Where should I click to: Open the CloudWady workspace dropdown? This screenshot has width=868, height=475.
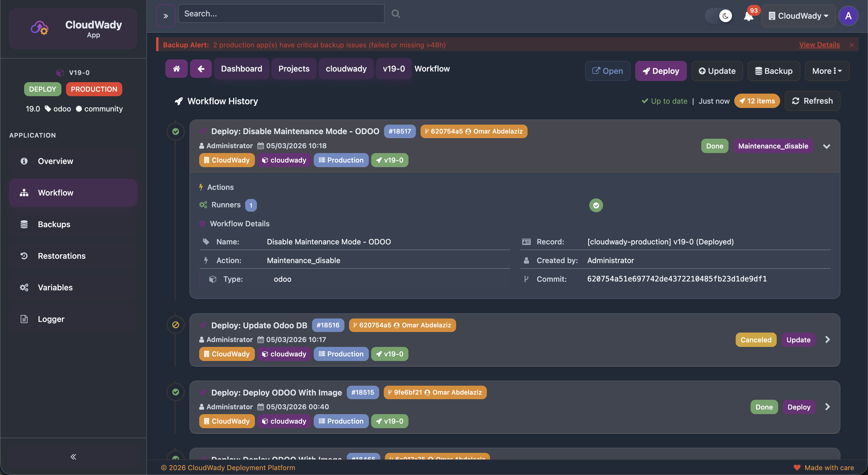click(x=798, y=16)
